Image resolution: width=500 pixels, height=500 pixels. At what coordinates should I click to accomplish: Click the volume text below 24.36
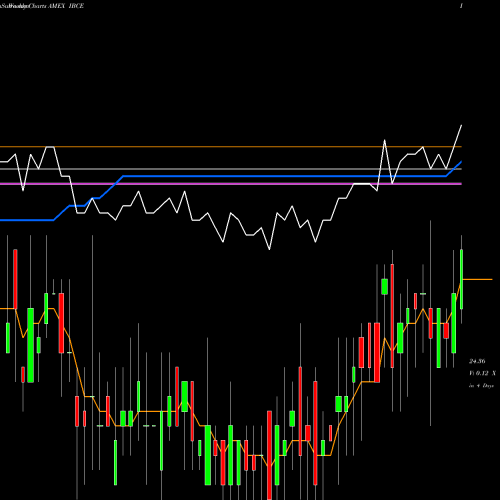click(482, 373)
